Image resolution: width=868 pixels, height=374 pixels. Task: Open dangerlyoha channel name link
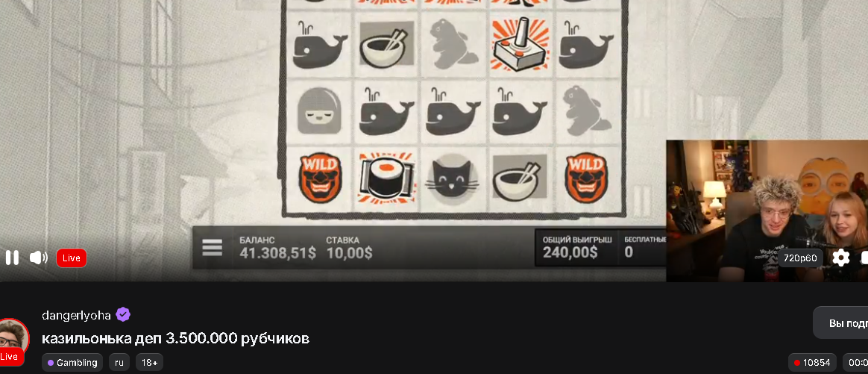[76, 315]
